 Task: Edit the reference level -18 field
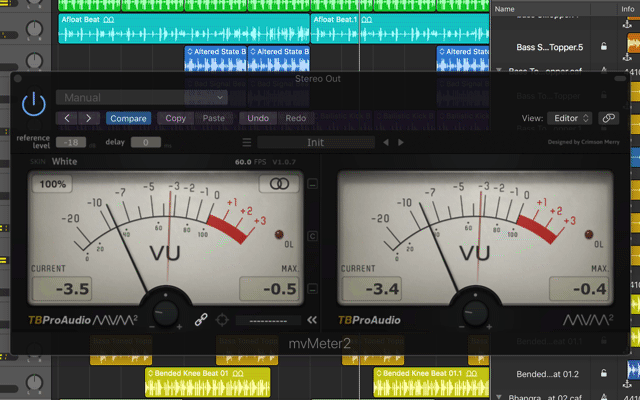[71, 142]
